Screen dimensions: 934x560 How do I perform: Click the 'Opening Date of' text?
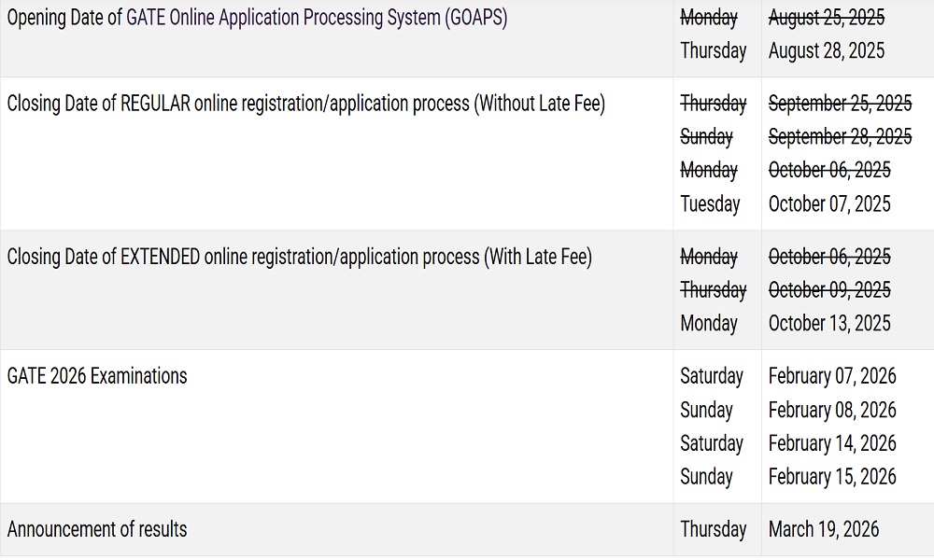click(64, 17)
